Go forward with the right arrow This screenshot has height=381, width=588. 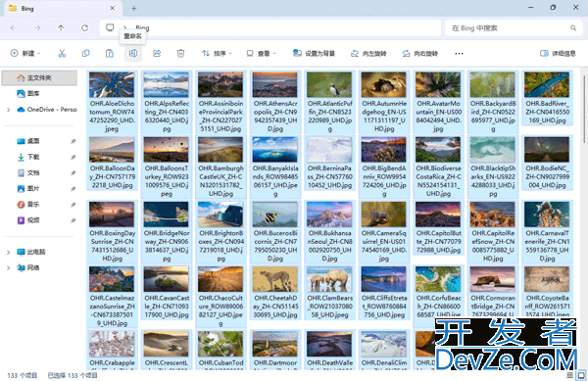point(37,28)
